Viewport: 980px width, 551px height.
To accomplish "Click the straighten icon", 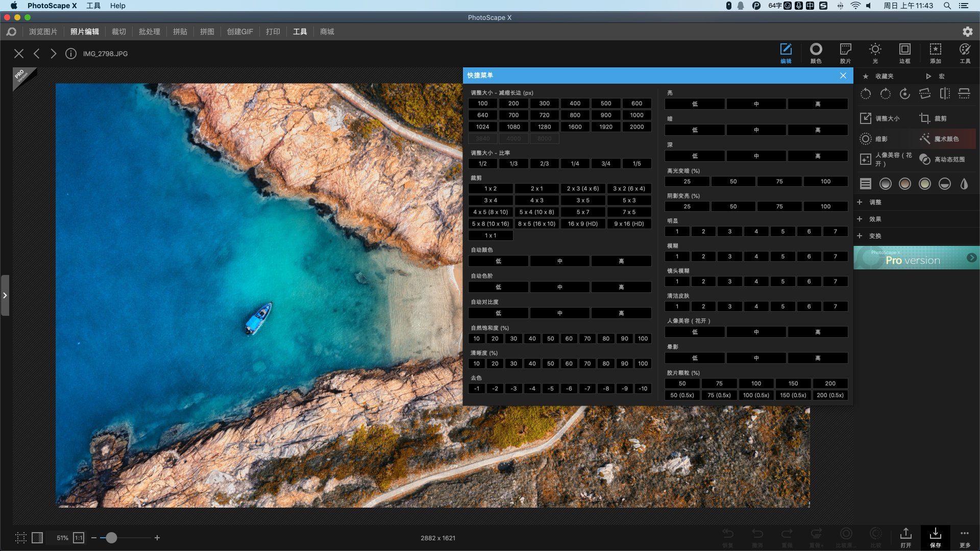I will (x=925, y=94).
